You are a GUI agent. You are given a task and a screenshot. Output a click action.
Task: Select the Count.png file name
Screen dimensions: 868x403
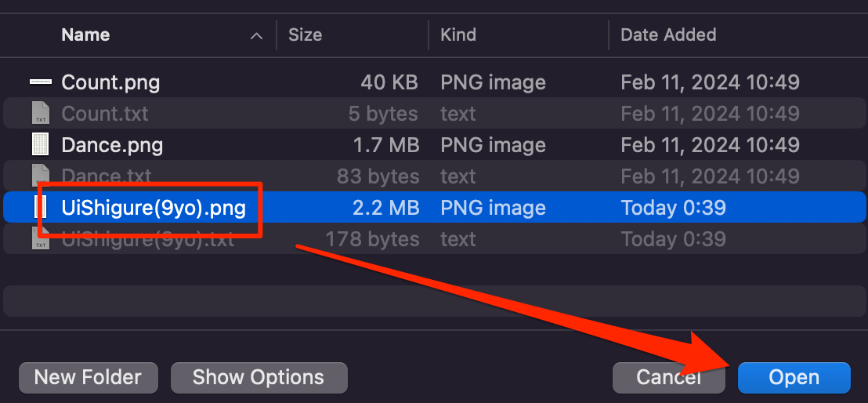click(110, 82)
